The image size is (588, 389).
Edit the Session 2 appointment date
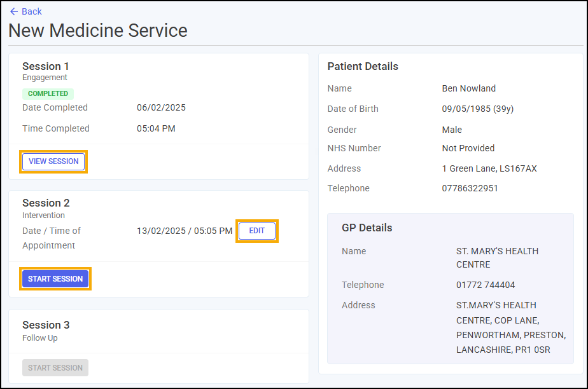click(257, 231)
